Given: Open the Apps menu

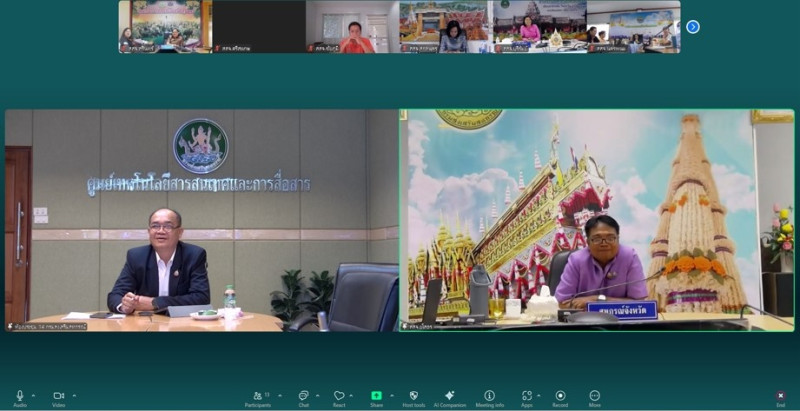Looking at the screenshot, I should click(527, 398).
